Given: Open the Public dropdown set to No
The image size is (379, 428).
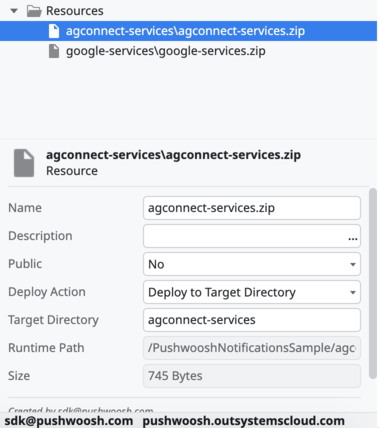Looking at the screenshot, I should click(252, 264).
